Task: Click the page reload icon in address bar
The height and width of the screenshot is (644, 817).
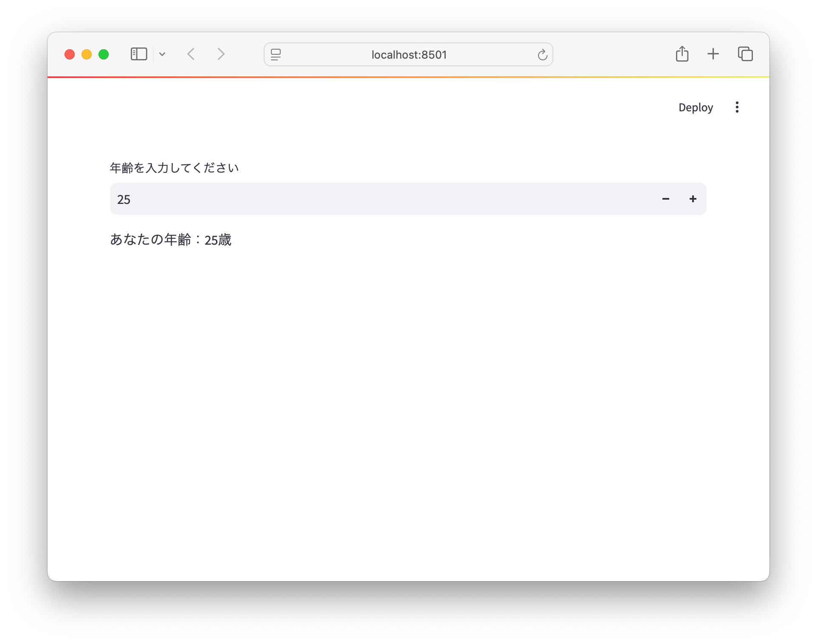Action: [x=542, y=54]
